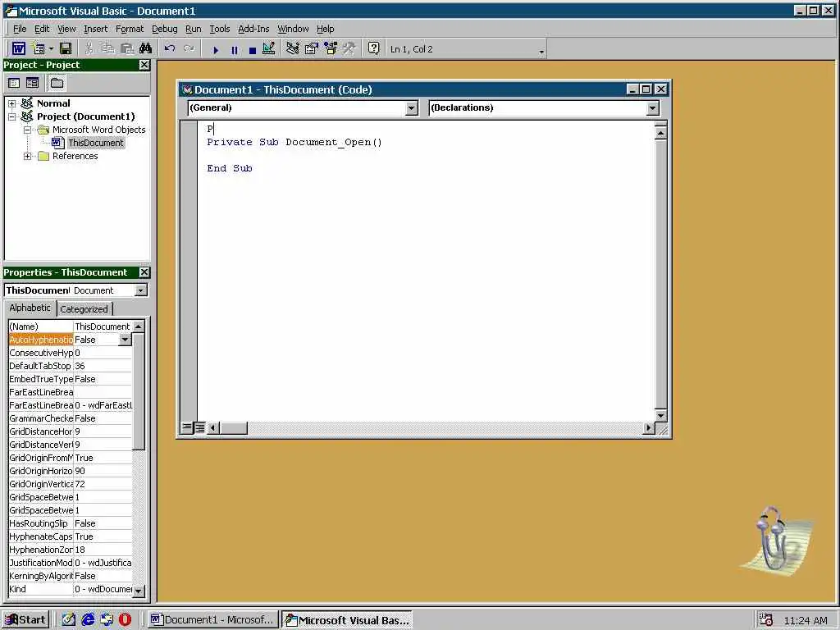Click the Windows Start button

pos(25,620)
